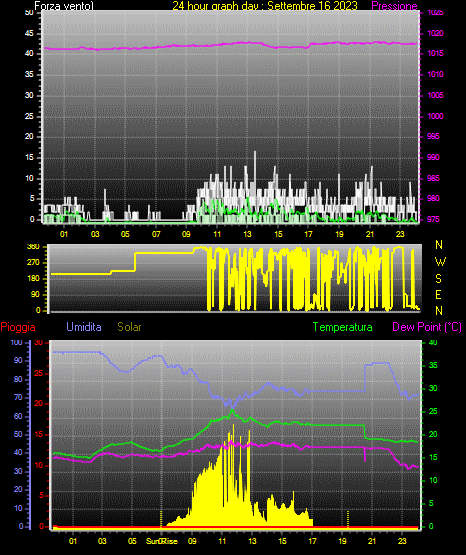Screen dimensions: 466x555
Task: Select yellow wind direction axis value 90
Action: coord(35,294)
